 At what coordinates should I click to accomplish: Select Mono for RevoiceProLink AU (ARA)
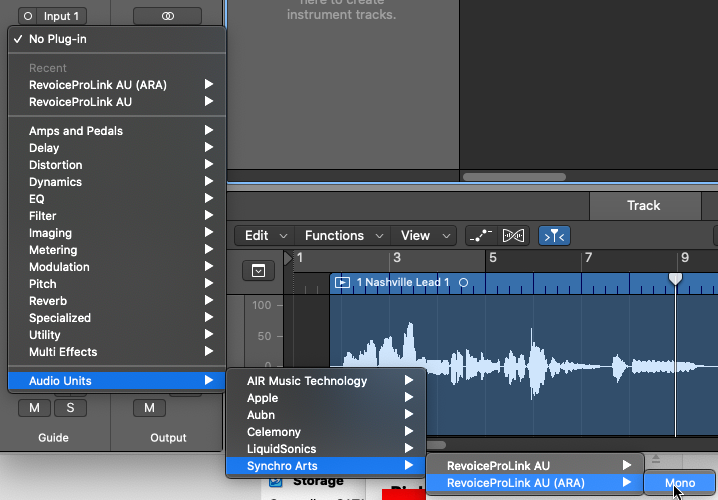[x=679, y=483]
